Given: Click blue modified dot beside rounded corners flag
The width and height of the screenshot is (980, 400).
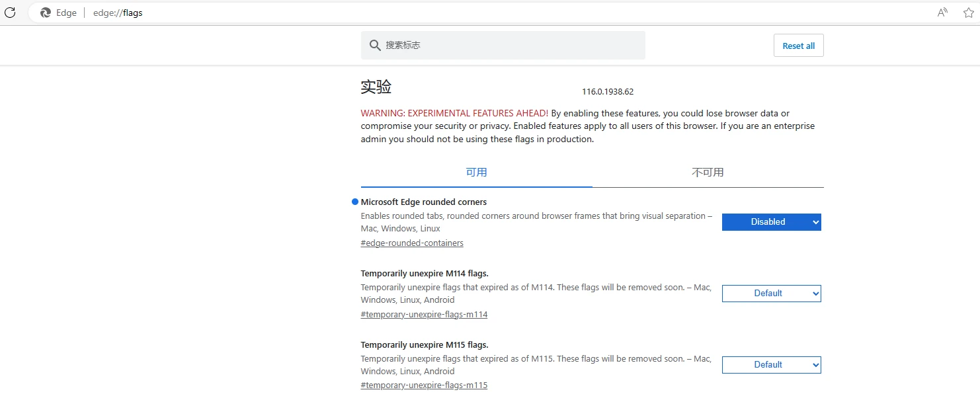Looking at the screenshot, I should 355,202.
